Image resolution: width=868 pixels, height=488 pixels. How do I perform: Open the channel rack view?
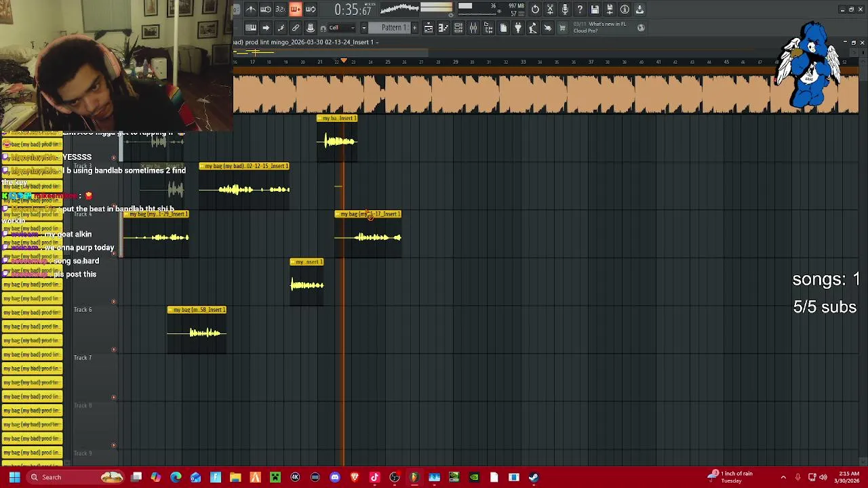pyautogui.click(x=458, y=28)
